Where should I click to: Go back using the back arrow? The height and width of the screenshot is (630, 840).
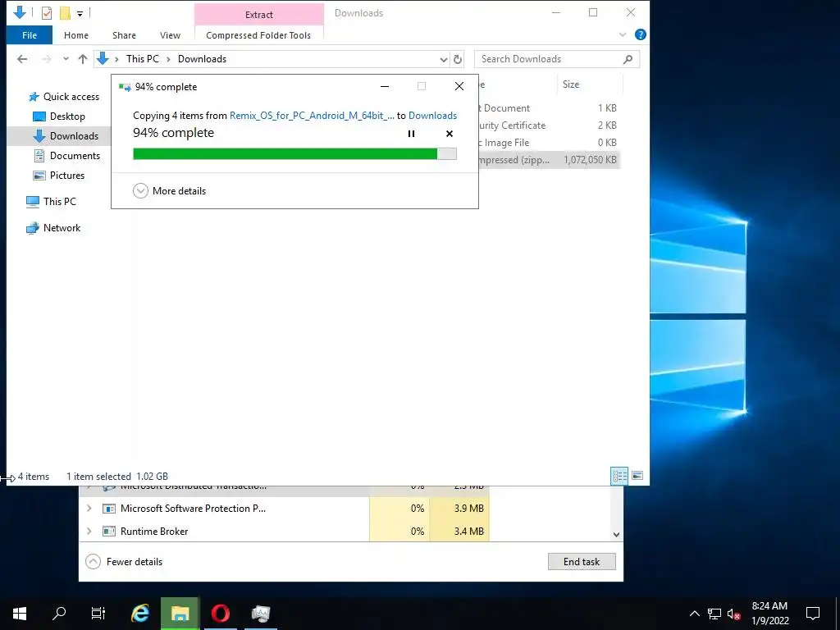pos(22,59)
